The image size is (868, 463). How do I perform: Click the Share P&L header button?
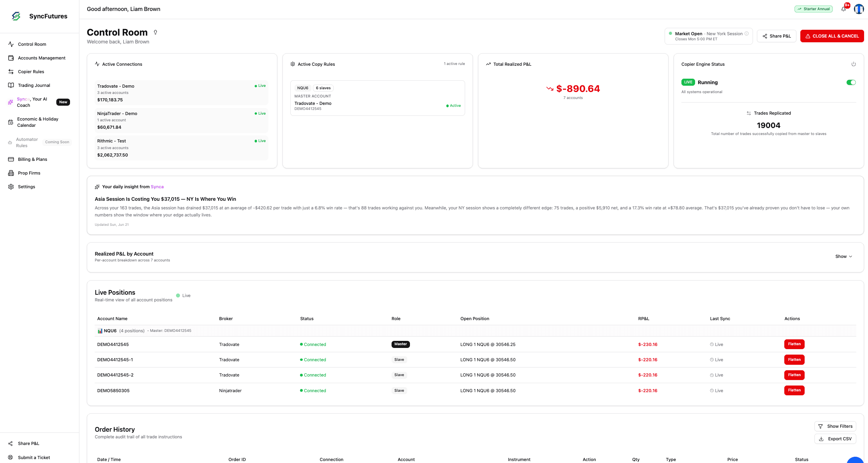(x=776, y=36)
